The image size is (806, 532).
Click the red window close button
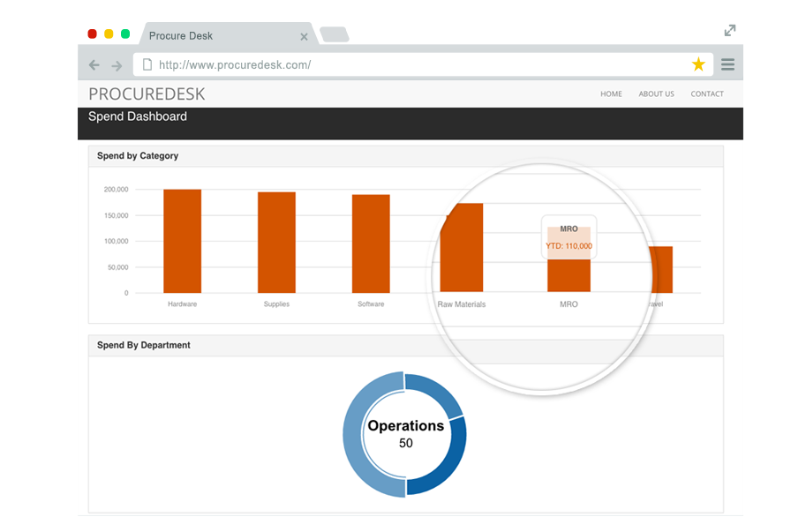coord(93,34)
